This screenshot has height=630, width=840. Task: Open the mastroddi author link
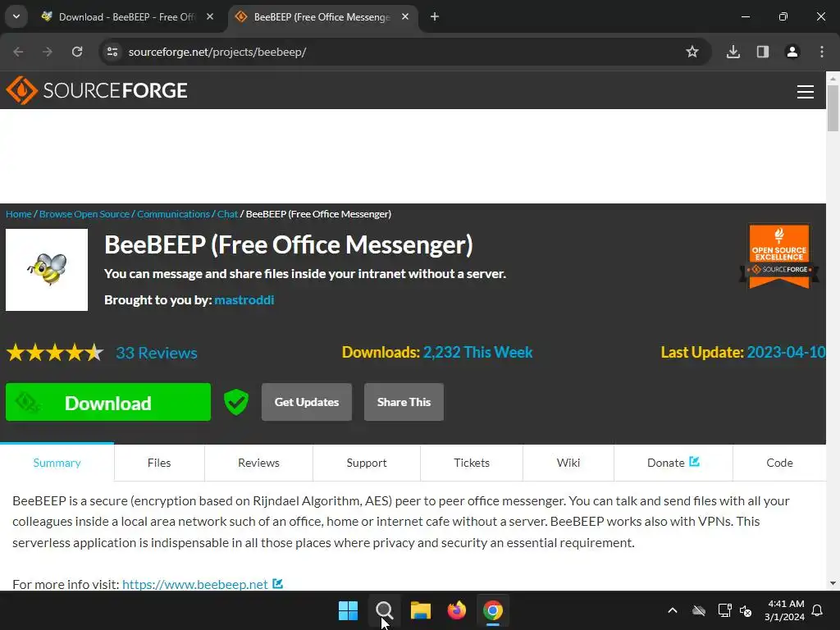point(244,300)
